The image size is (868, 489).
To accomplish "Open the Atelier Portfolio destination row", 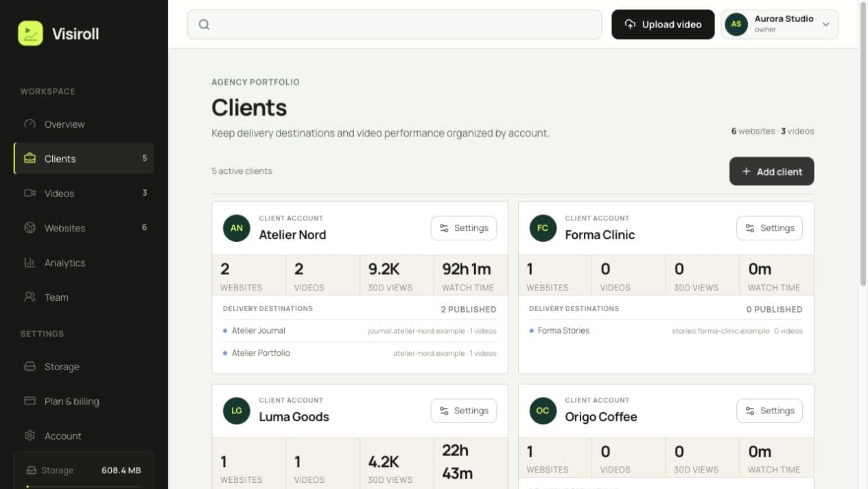I will click(360, 353).
